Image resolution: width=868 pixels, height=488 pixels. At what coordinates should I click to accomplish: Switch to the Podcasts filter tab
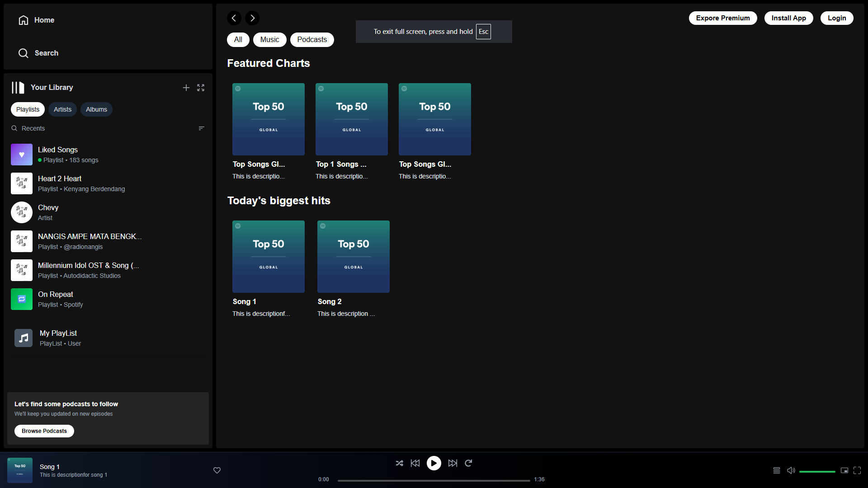pos(311,39)
